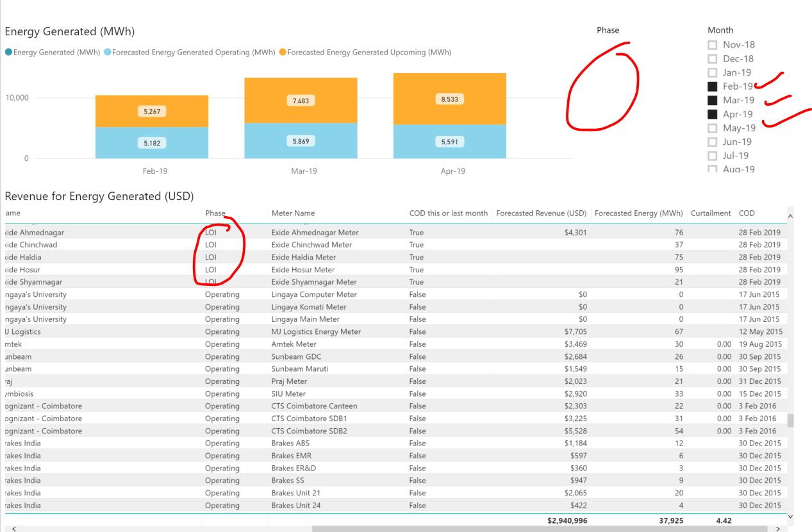812x532 pixels.
Task: Check the Dec-18 month checkbox
Action: tap(712, 59)
